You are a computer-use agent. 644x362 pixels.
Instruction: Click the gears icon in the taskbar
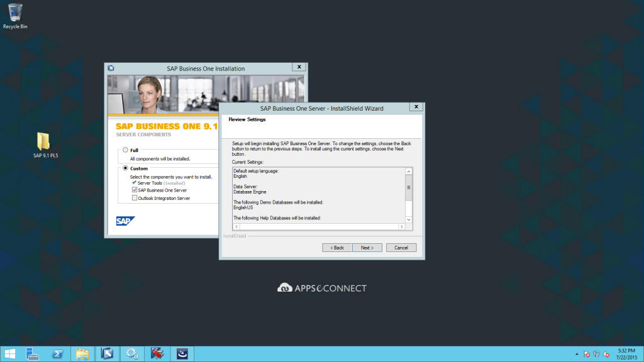[x=132, y=354]
